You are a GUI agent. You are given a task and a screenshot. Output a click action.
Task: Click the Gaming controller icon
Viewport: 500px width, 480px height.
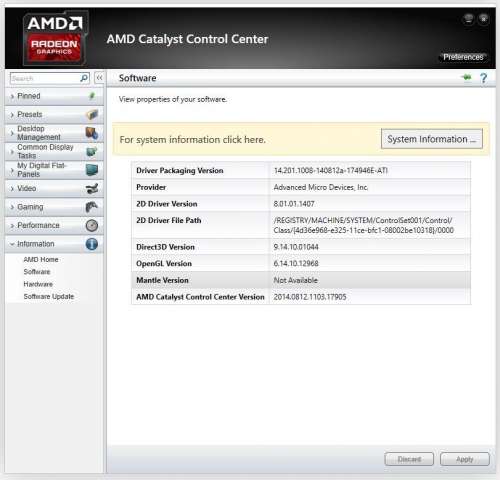[x=92, y=207]
